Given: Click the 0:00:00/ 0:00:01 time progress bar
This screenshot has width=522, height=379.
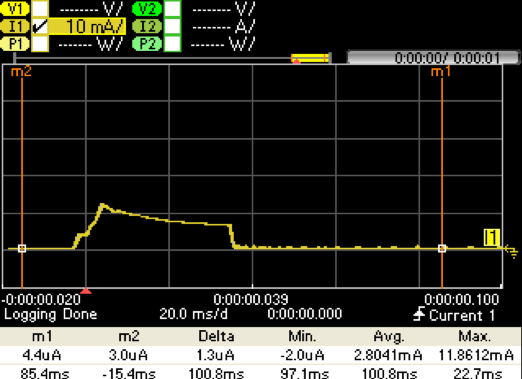Looking at the screenshot, I should point(433,57).
